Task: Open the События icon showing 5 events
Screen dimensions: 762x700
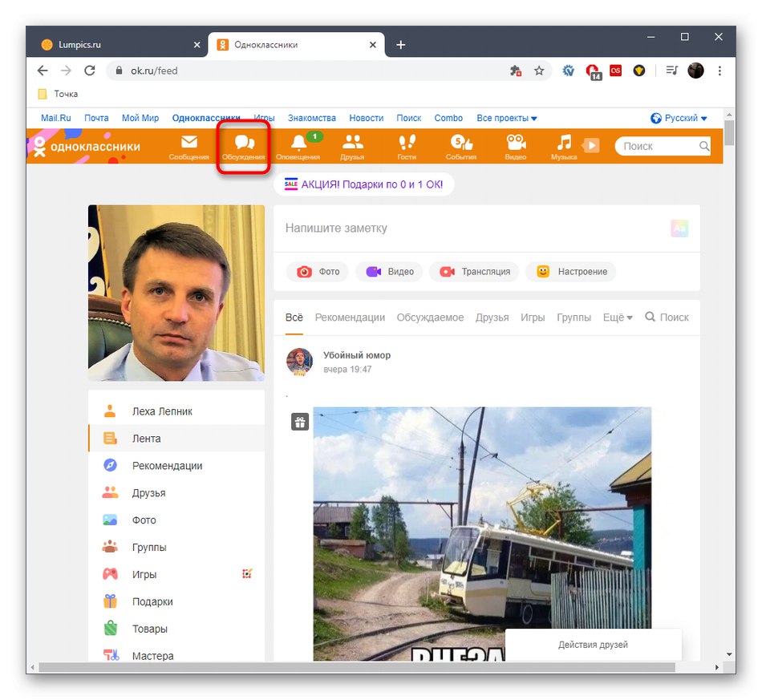Action: [x=461, y=146]
